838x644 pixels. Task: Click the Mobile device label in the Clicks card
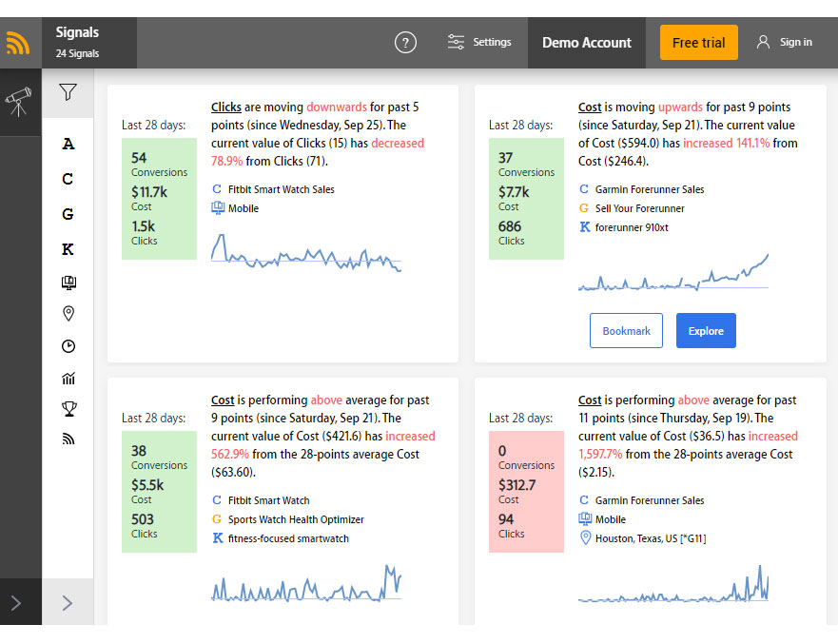244,208
